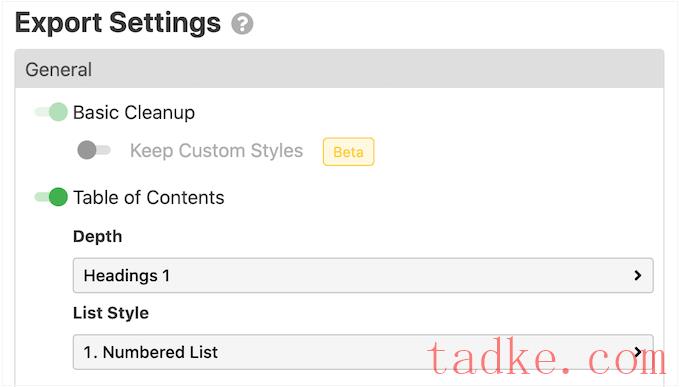
Task: Click the Keep Custom Styles label text
Action: point(216,151)
